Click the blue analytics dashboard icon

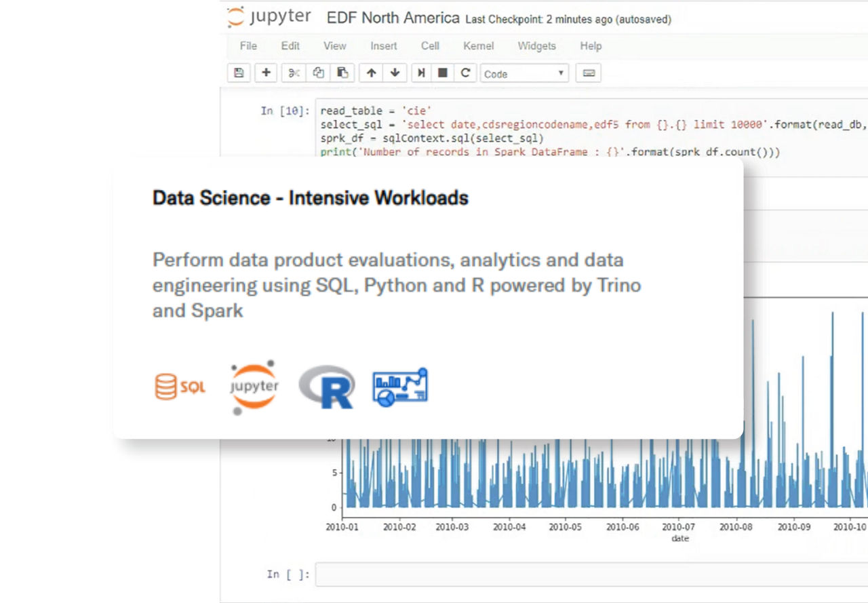pos(400,387)
